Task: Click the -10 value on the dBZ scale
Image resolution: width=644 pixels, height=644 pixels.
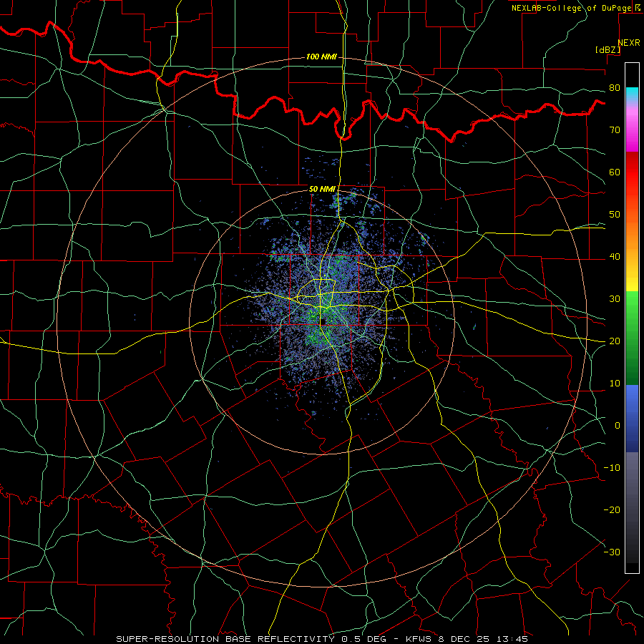Action: (x=612, y=468)
